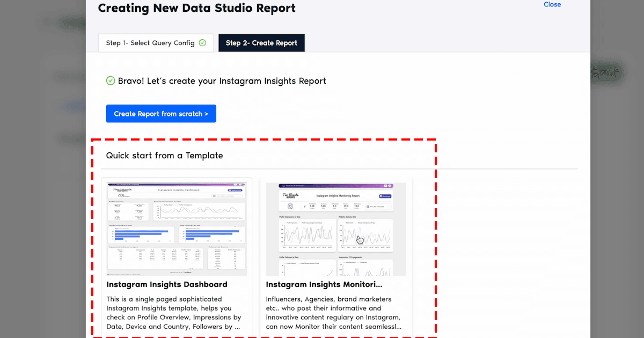Open the Instagram Insights Monitoring template thumbnail
This screenshot has width=644, height=338.
tap(335, 229)
